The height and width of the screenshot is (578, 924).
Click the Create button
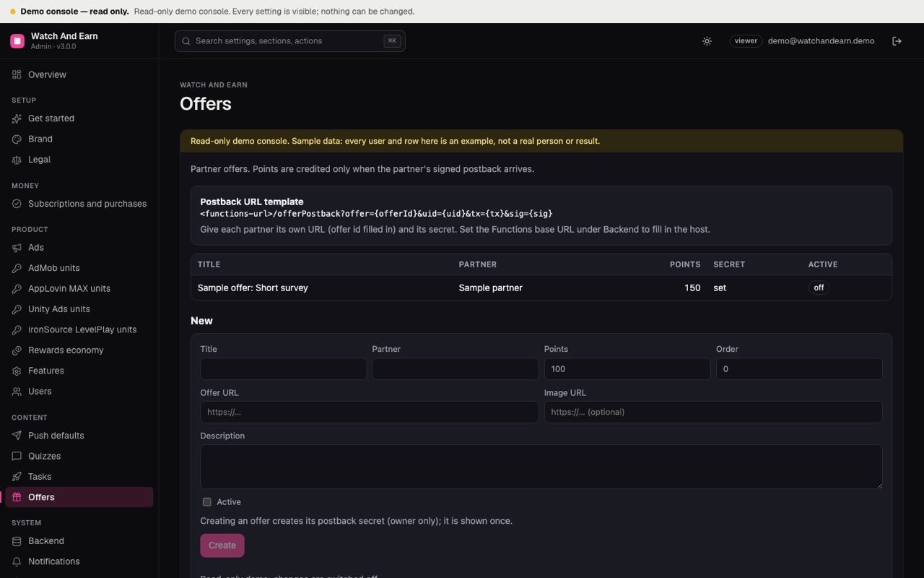(x=222, y=545)
